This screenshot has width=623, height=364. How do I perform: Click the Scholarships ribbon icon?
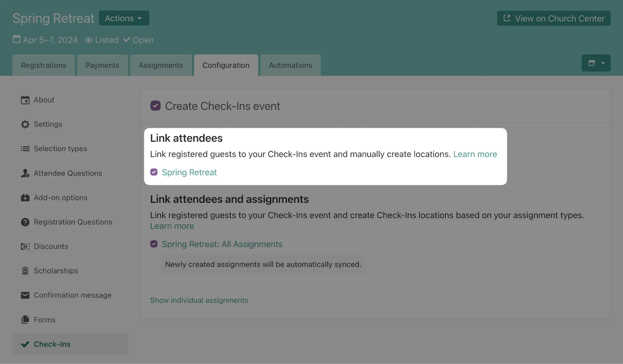click(x=25, y=271)
